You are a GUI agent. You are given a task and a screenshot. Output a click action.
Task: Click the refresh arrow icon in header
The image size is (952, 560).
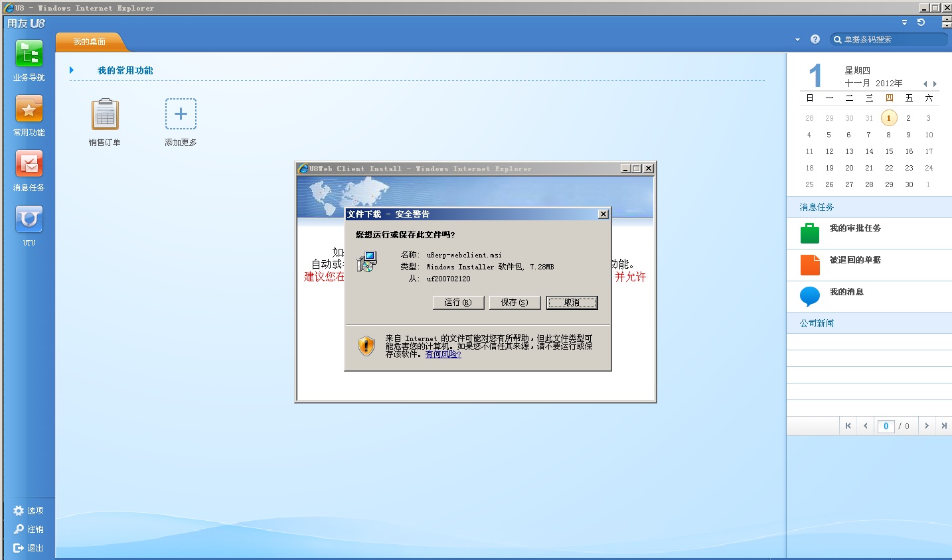tap(921, 23)
